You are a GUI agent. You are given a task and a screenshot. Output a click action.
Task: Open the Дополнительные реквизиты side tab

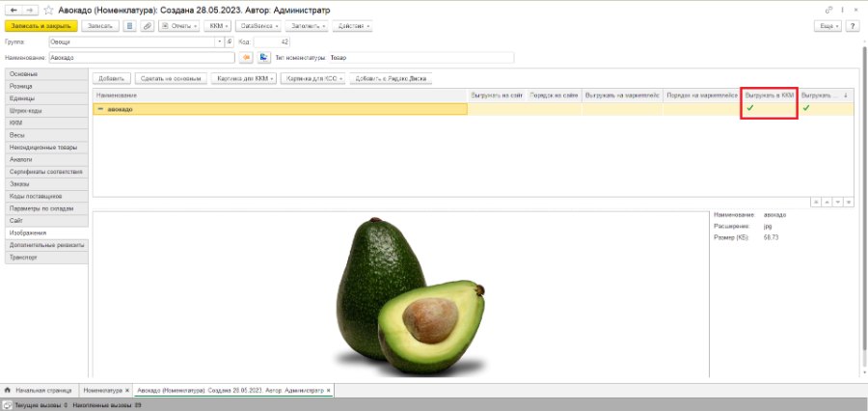[46, 245]
